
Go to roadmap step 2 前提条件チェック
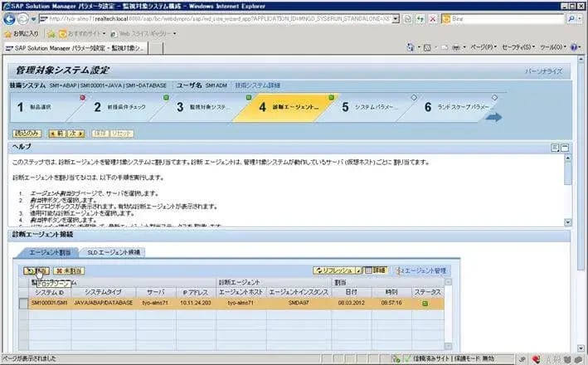120,107
